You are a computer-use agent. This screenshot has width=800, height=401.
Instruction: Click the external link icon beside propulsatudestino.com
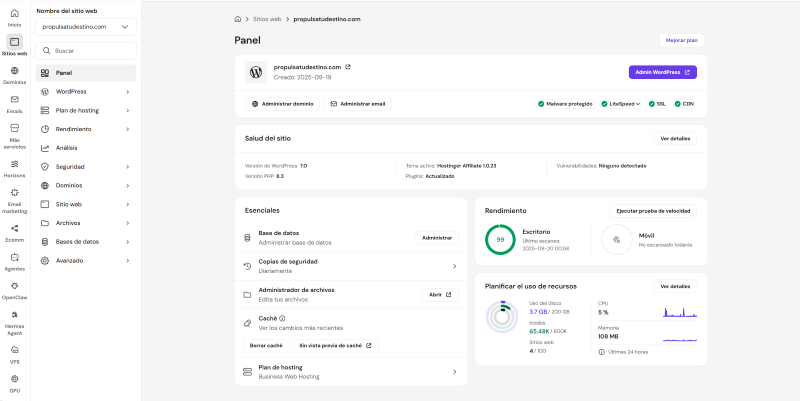click(348, 67)
